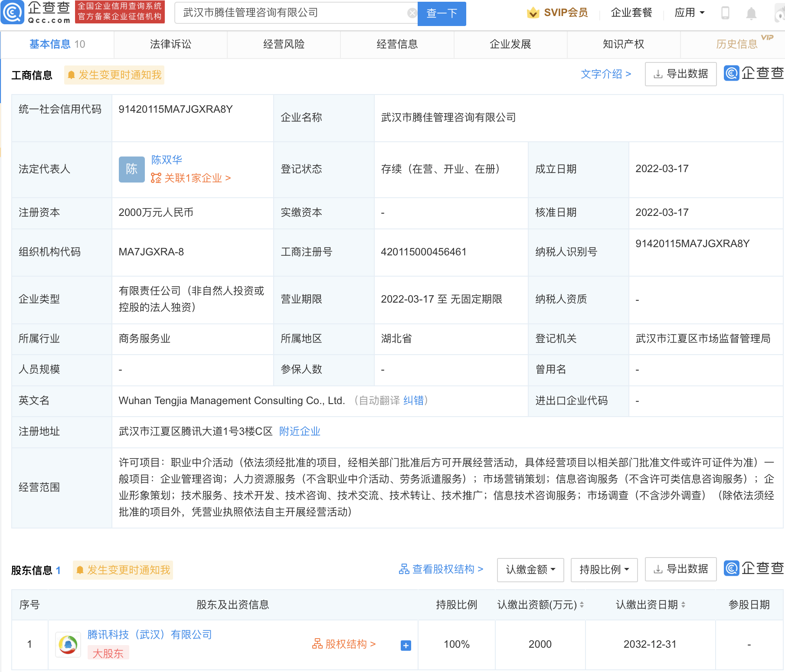The image size is (785, 672).
Task: Click legal representative link 陈双华
Action: pyautogui.click(x=166, y=160)
